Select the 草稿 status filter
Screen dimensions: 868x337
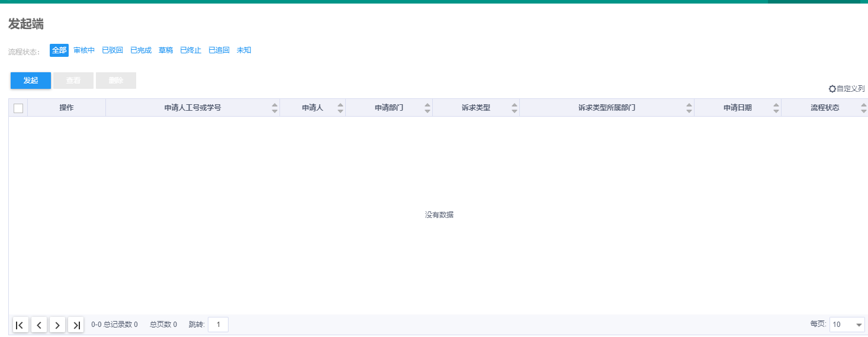[166, 50]
